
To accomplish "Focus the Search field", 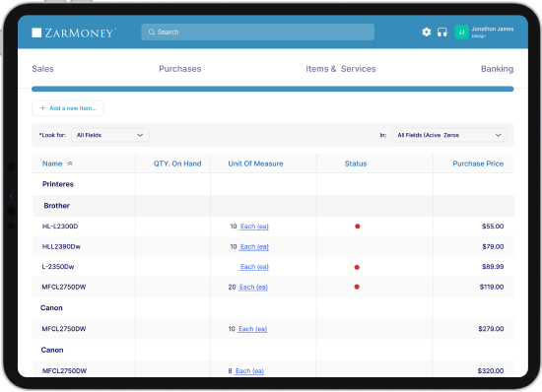I will tap(257, 33).
